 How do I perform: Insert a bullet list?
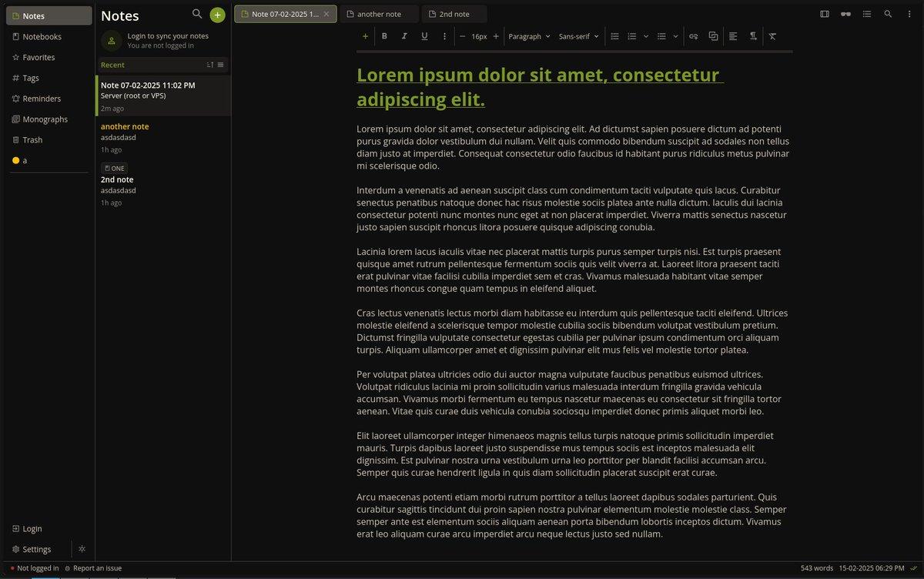(661, 36)
